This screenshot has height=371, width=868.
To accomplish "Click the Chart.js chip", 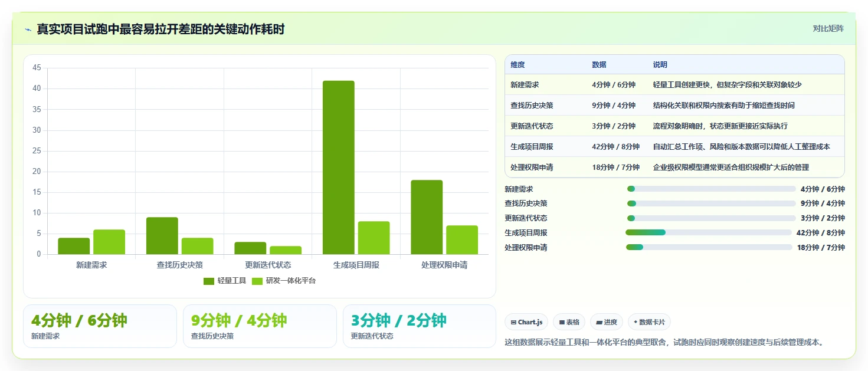I will coord(526,322).
